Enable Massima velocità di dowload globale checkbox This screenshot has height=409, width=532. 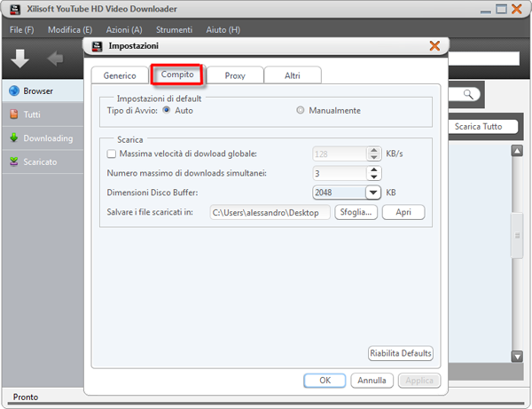pyautogui.click(x=112, y=153)
